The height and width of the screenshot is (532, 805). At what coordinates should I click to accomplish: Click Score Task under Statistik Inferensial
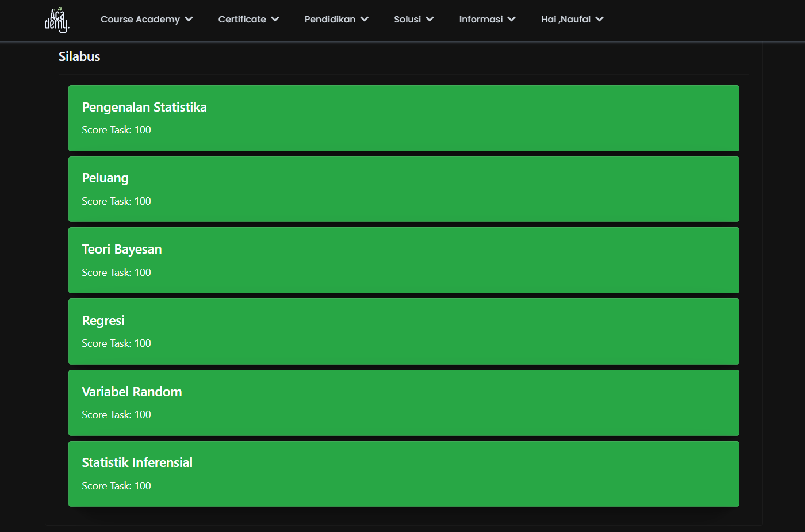click(x=116, y=486)
